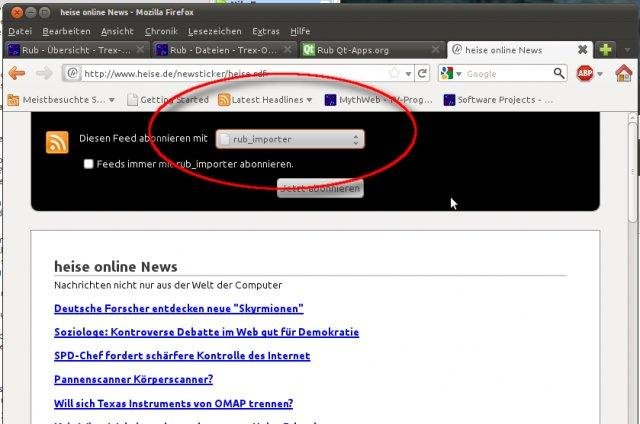Image resolution: width=640 pixels, height=424 pixels.
Task: Open the Lesezeichen menu
Action: [x=215, y=31]
